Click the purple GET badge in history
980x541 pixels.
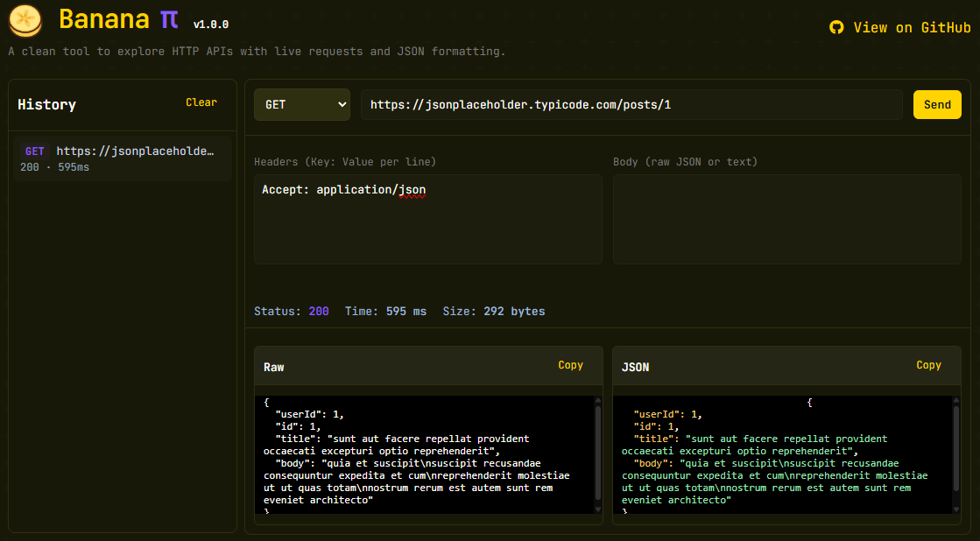34,151
